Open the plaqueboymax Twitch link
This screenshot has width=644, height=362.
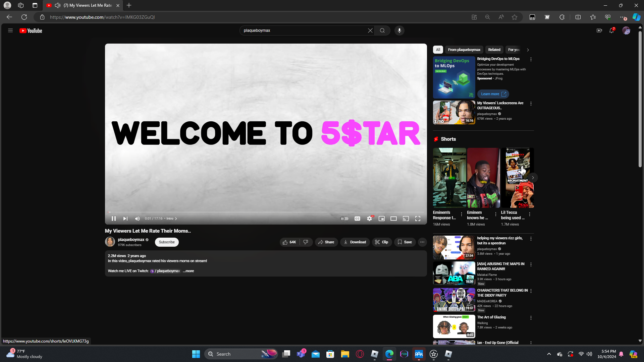point(165,271)
